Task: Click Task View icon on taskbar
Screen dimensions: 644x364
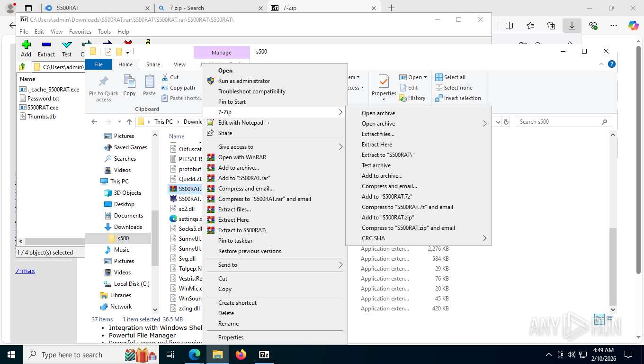Action: click(x=170, y=354)
